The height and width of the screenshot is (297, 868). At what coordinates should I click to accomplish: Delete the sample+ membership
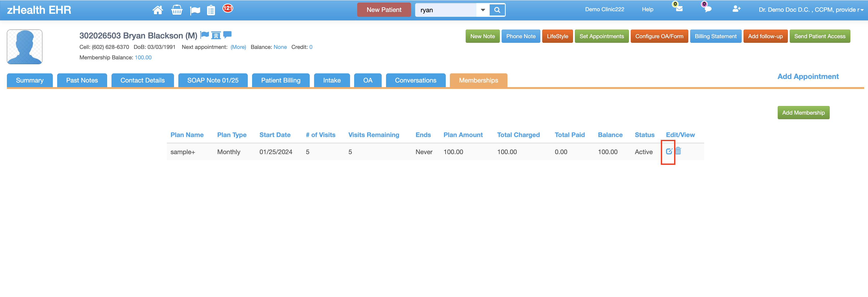[x=678, y=151]
